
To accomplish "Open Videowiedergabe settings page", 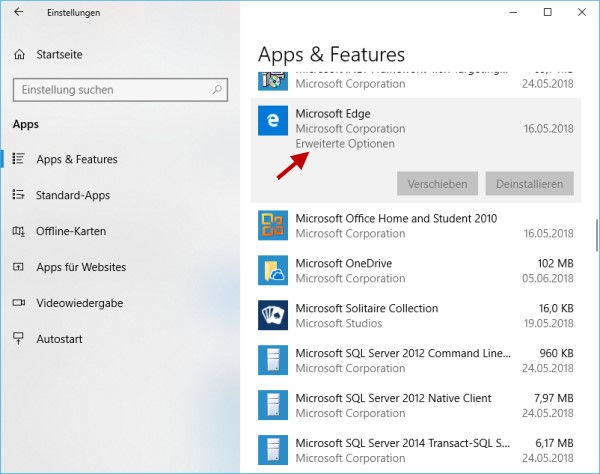I will tap(80, 303).
